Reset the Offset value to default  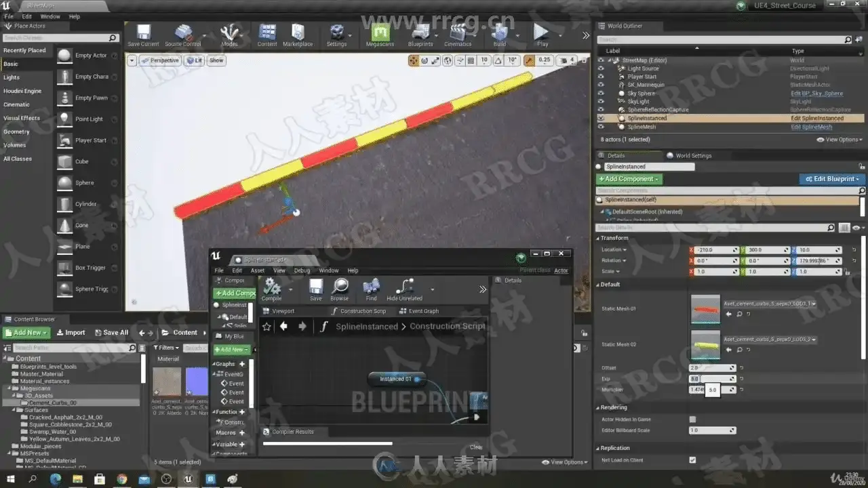click(741, 368)
